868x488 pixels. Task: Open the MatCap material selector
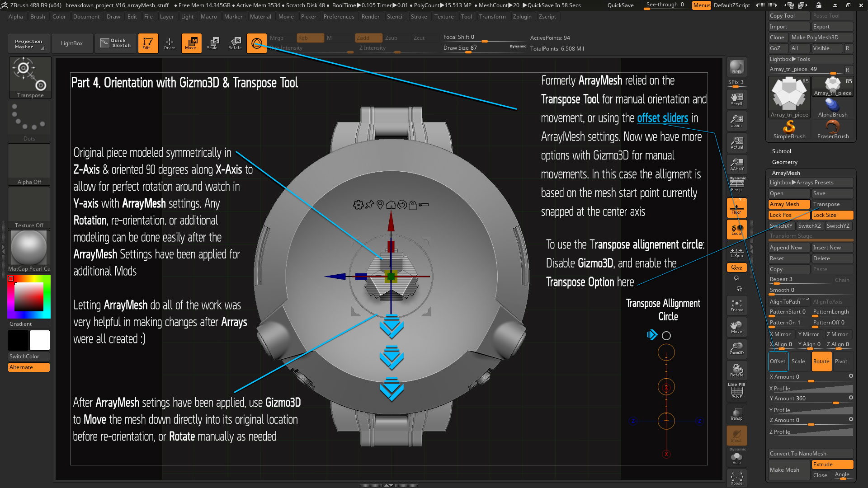29,251
